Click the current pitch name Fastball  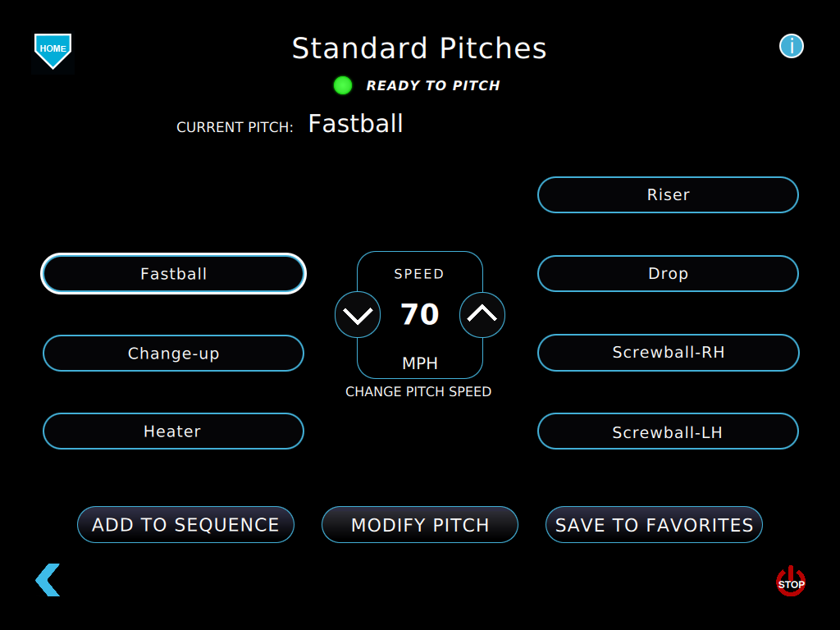tap(355, 124)
